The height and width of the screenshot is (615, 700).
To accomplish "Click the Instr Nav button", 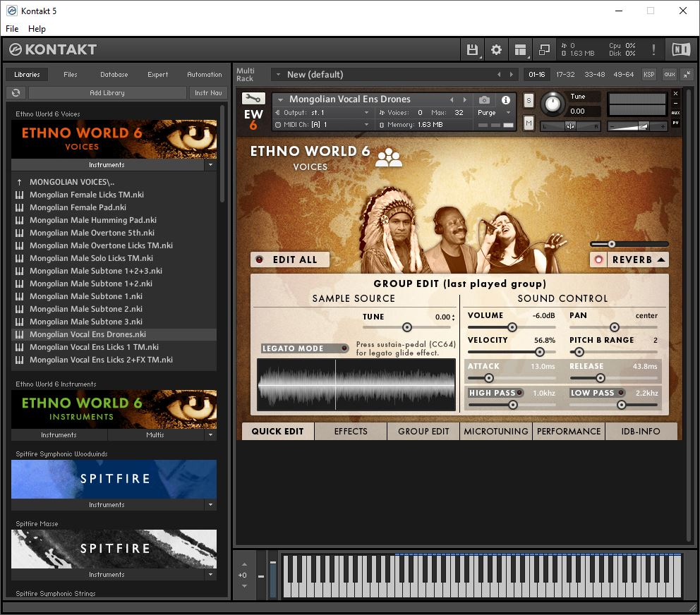I will [x=208, y=92].
